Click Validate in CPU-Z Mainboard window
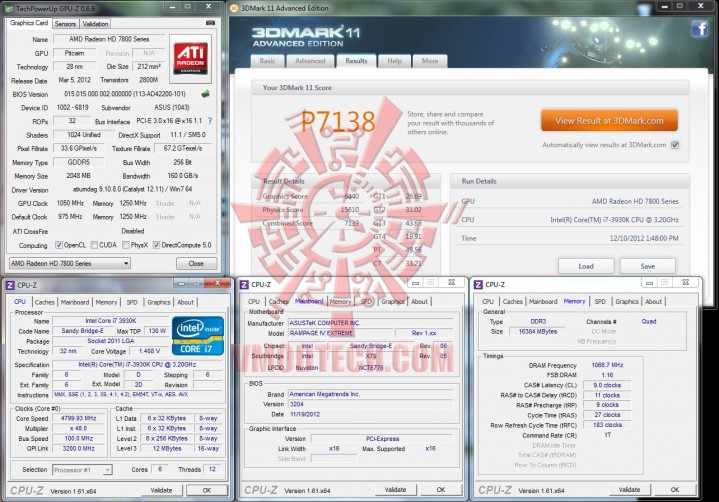 [395, 490]
